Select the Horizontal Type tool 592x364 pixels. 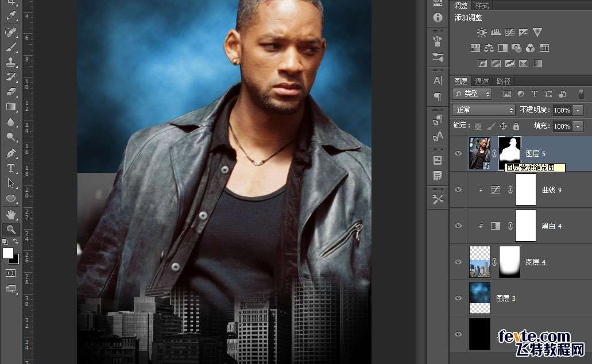click(11, 168)
